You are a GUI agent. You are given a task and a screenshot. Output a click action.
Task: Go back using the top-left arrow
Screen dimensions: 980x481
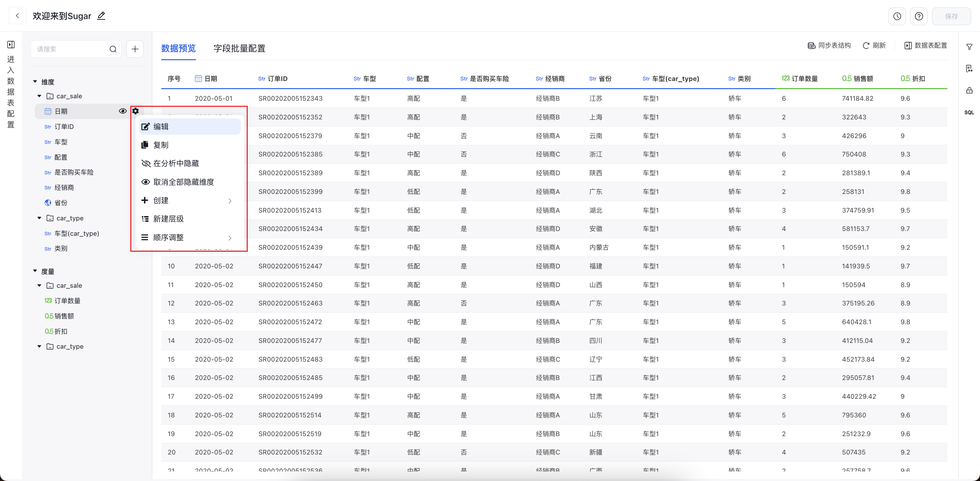pos(17,16)
